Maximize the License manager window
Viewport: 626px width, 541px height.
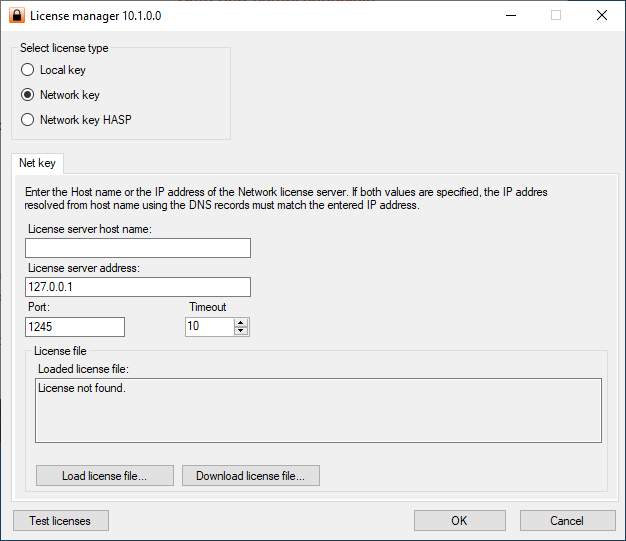point(556,16)
